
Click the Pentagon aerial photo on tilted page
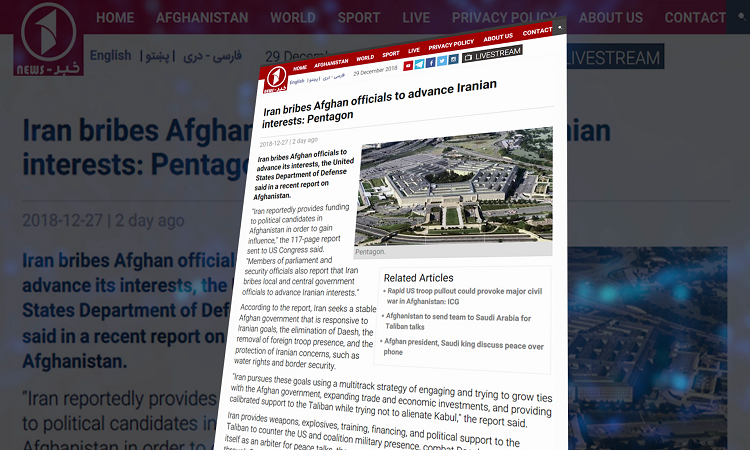click(453, 187)
